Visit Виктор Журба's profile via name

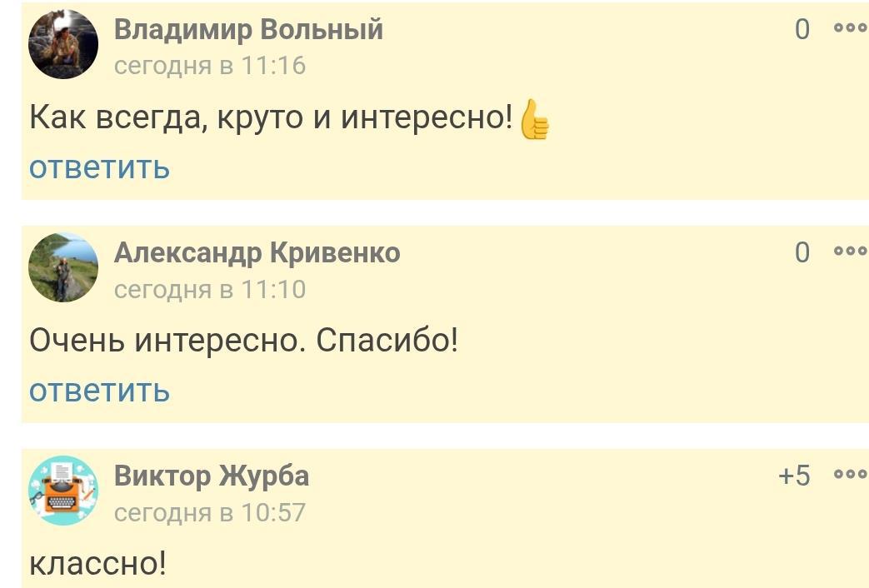click(x=211, y=476)
